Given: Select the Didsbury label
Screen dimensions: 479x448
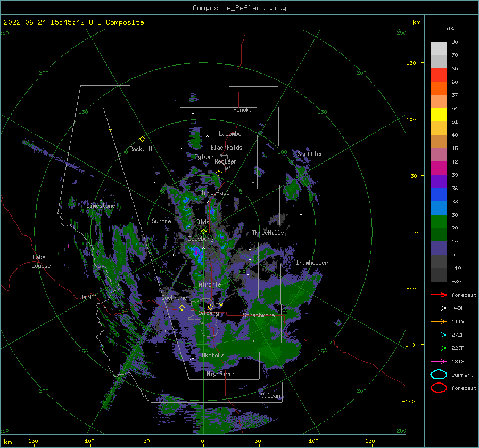Looking at the screenshot, I should (x=201, y=239).
